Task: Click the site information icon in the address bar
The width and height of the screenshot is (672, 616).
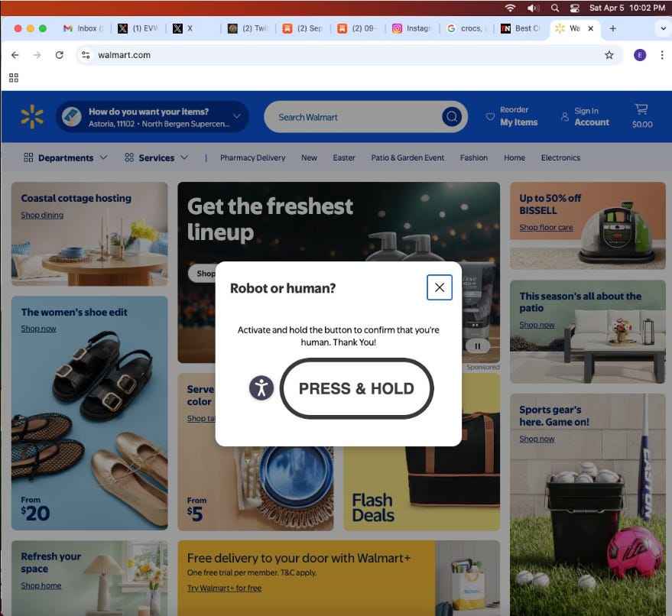Action: [86, 55]
